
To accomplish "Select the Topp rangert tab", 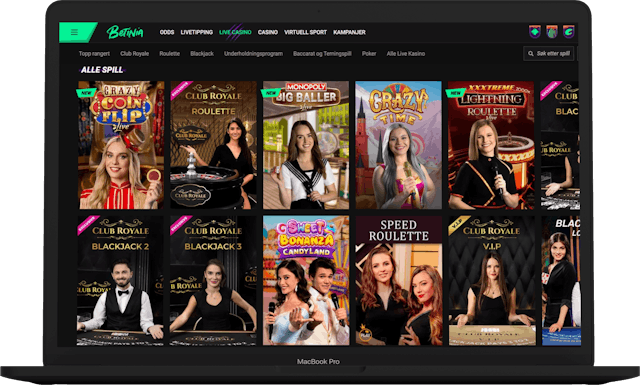I will 94,53.
